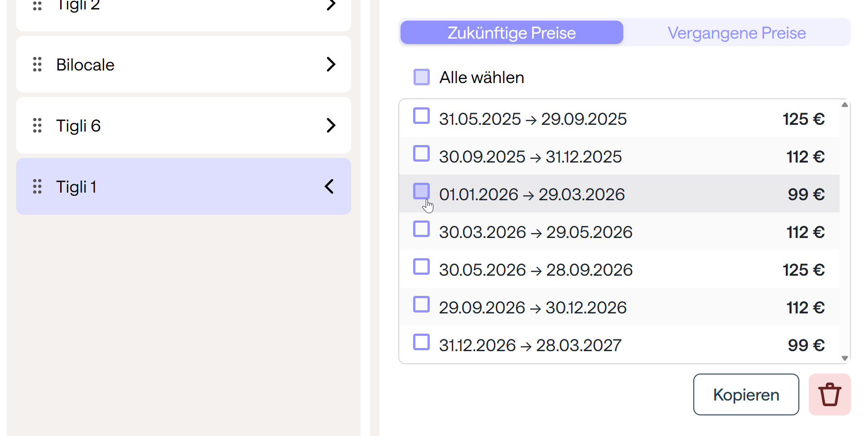Click scrollbar down arrow in price list

[x=844, y=358]
